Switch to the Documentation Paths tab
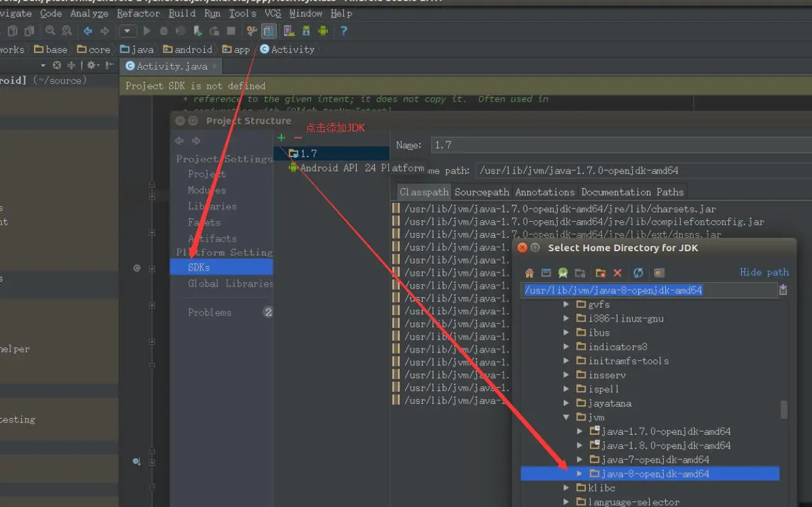This screenshot has height=507, width=812. [632, 192]
